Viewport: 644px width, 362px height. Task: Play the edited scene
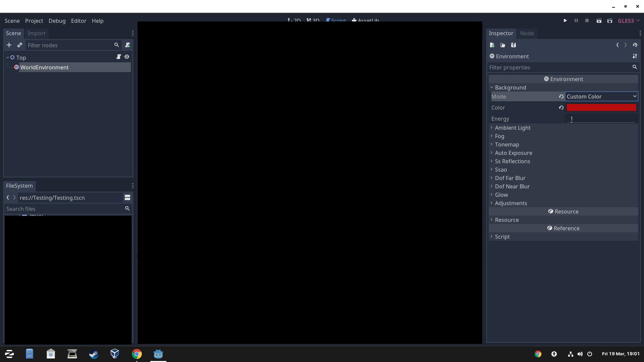tap(599, 20)
